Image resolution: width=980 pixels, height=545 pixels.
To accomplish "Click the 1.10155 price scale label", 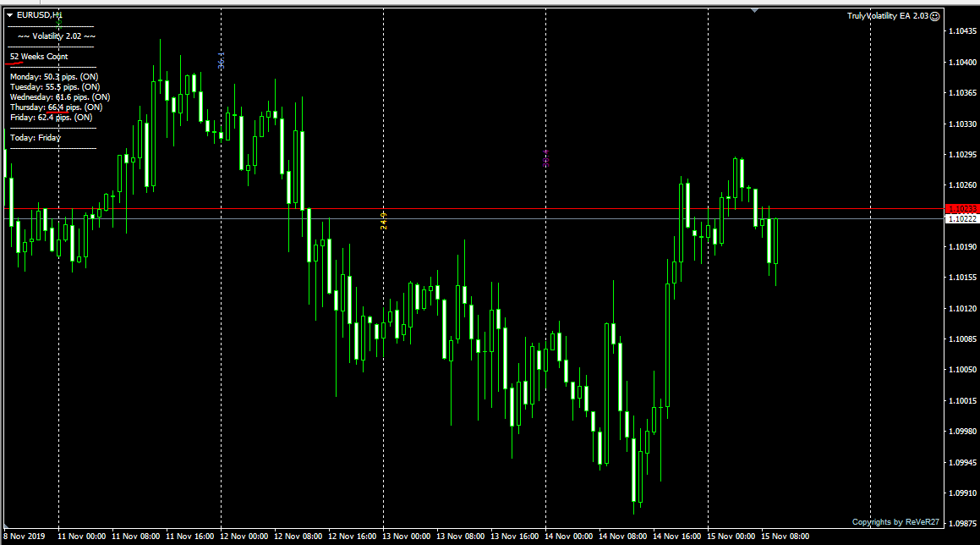I will pyautogui.click(x=962, y=278).
